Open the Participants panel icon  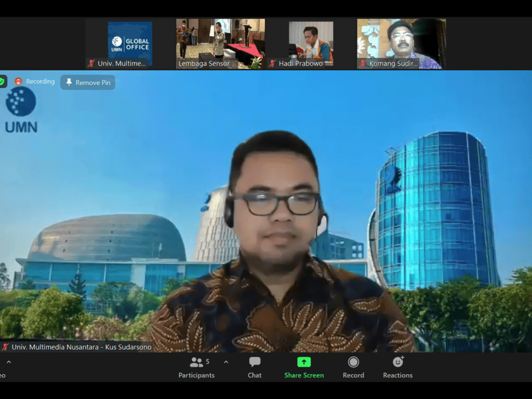pyautogui.click(x=196, y=362)
